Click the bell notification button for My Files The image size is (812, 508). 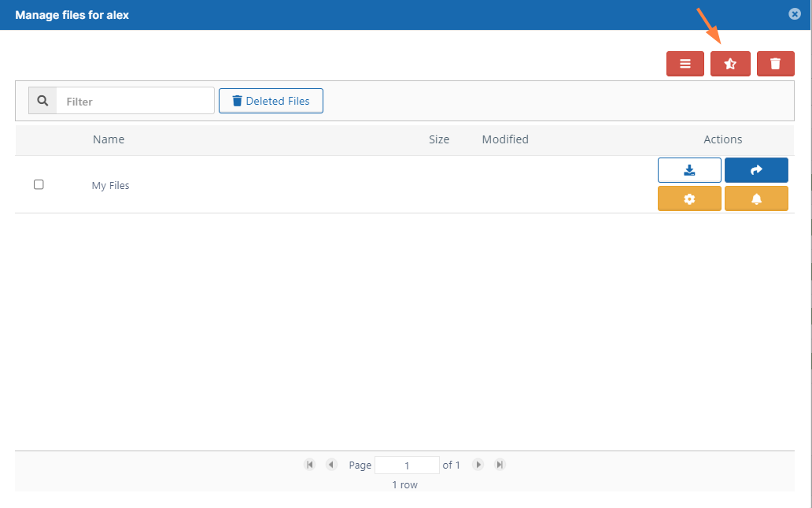coord(756,199)
